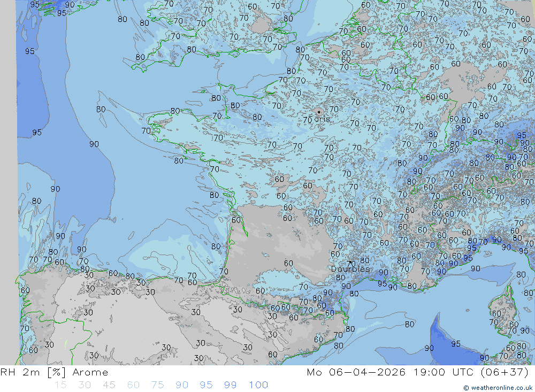Click the Dourbies location marker dot
Screen dimensions: 535x392
tap(349, 263)
